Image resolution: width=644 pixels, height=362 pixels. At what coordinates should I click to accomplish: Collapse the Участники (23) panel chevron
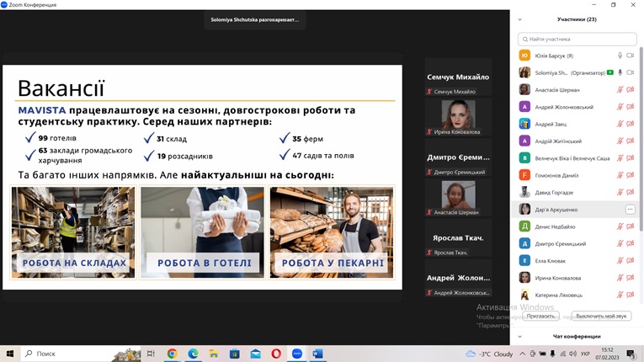(519, 19)
